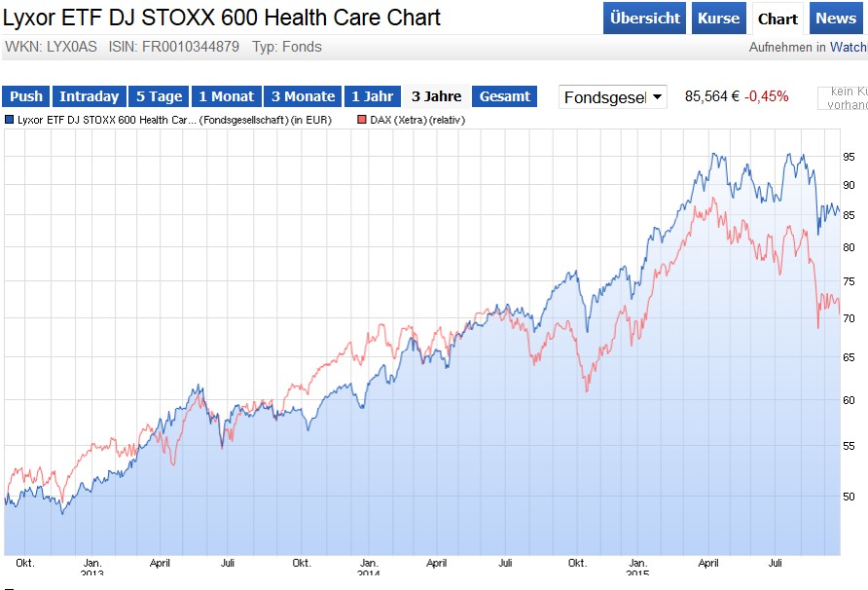Select the Intraday time range
Viewport: 868px width, 590px height.
pos(90,96)
